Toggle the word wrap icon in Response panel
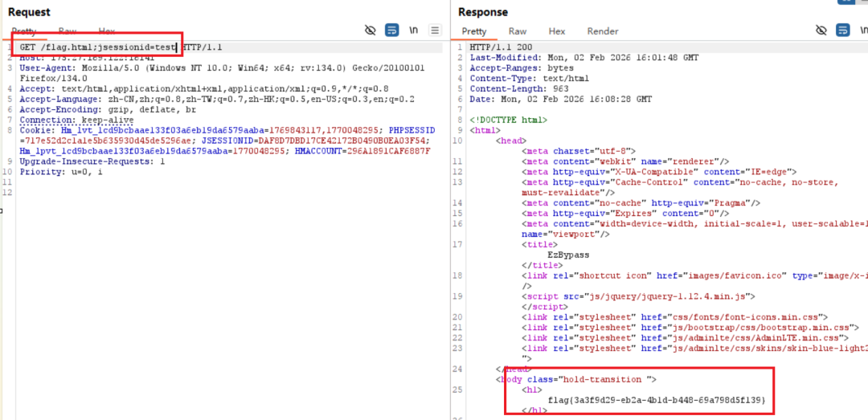The image size is (868, 420). (843, 31)
